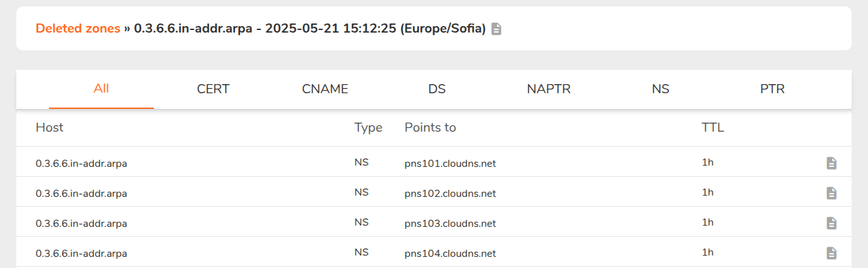Click the Points to column header
The height and width of the screenshot is (268, 868).
click(x=430, y=128)
